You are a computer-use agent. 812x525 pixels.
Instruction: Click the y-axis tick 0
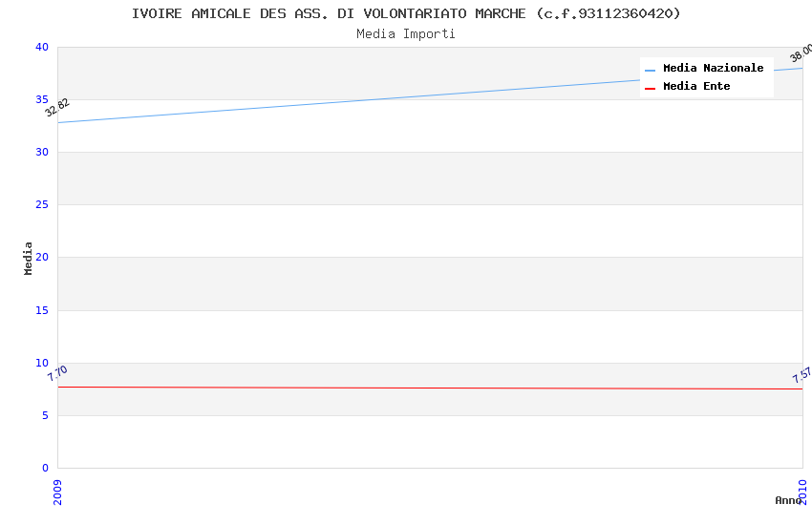pyautogui.click(x=46, y=468)
